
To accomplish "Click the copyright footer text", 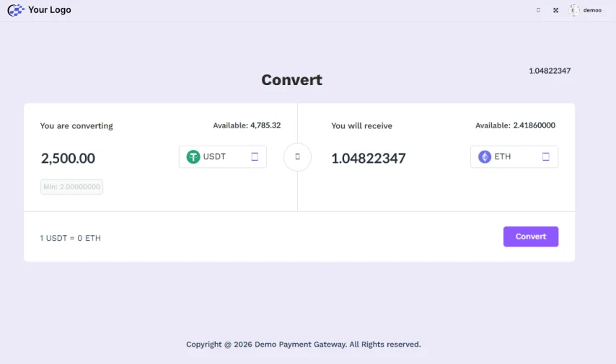I will coord(303,345).
